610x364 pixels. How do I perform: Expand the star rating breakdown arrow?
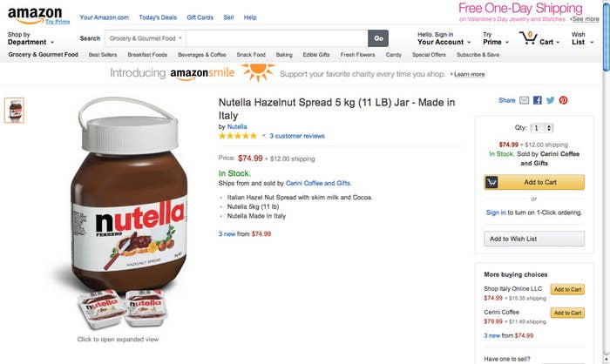(263, 136)
